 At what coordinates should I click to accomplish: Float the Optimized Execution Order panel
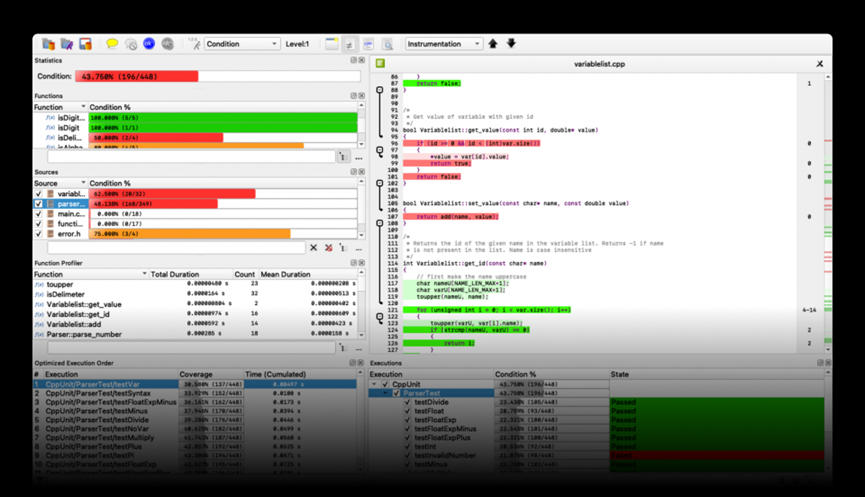(353, 363)
